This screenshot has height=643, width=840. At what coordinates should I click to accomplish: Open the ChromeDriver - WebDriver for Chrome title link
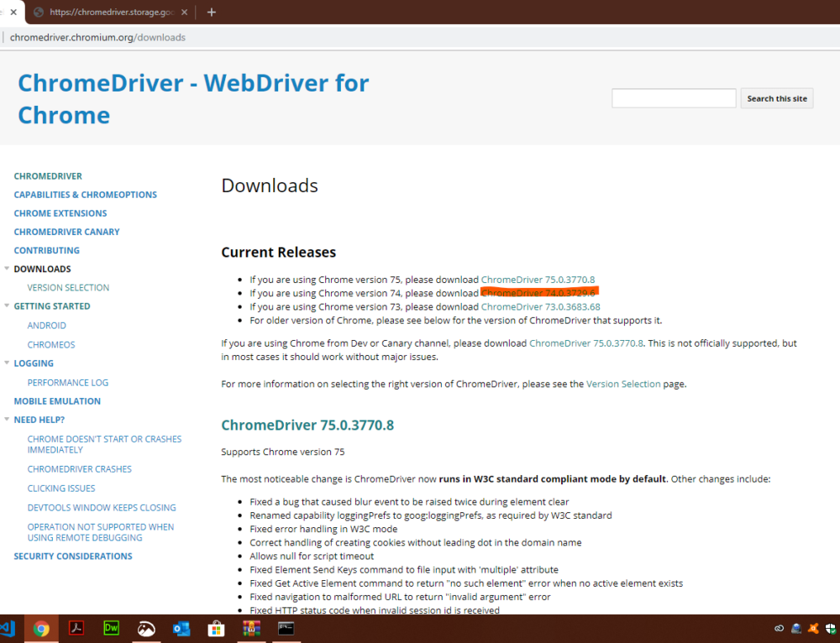tap(193, 99)
